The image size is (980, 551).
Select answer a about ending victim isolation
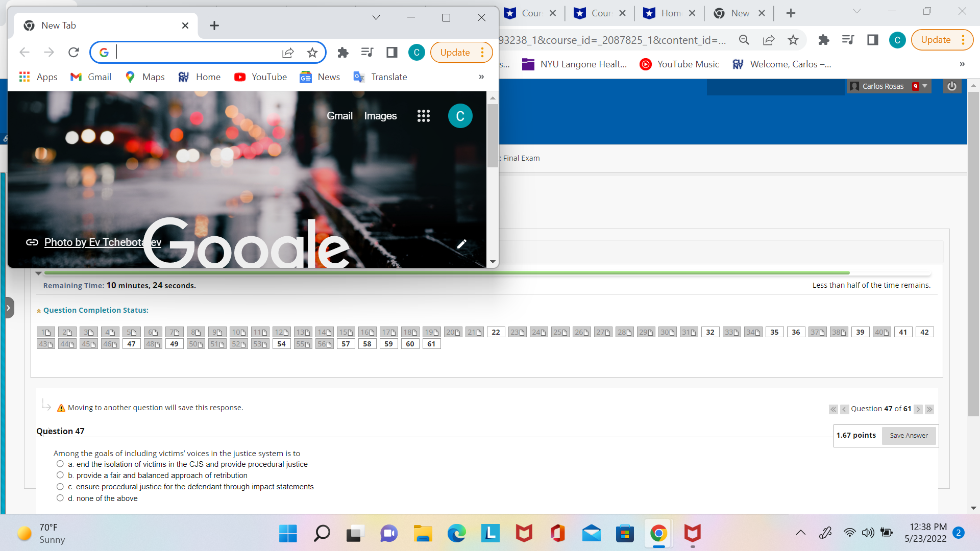(x=60, y=463)
